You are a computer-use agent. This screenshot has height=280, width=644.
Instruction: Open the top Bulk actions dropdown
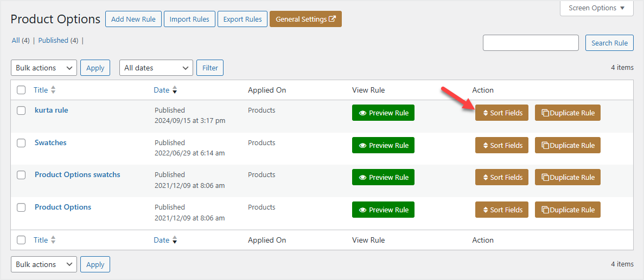click(43, 68)
